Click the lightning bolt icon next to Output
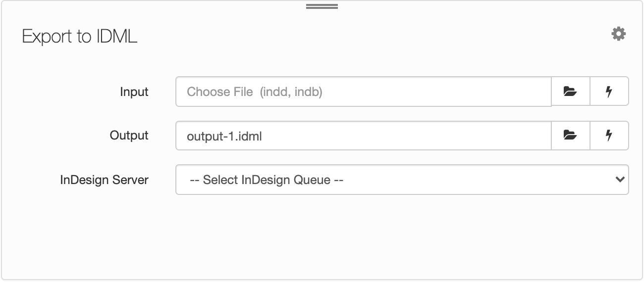Viewport: 644px width, 282px height. click(x=609, y=136)
